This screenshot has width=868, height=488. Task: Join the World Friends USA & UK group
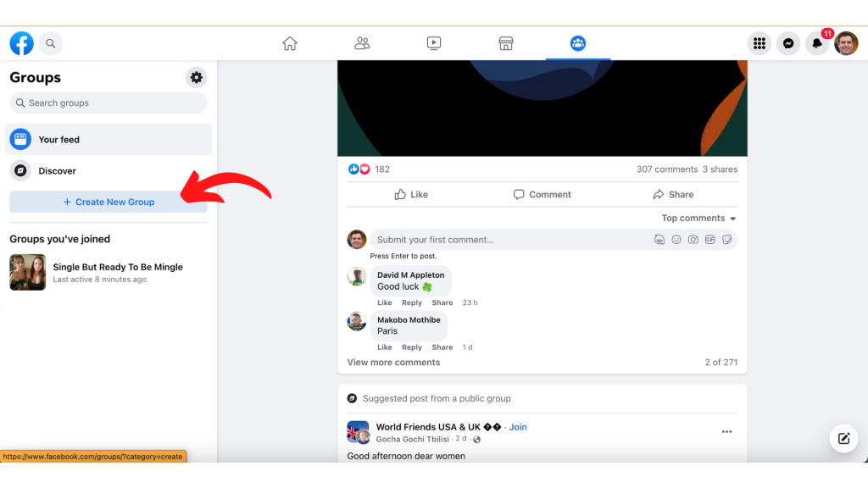point(518,427)
